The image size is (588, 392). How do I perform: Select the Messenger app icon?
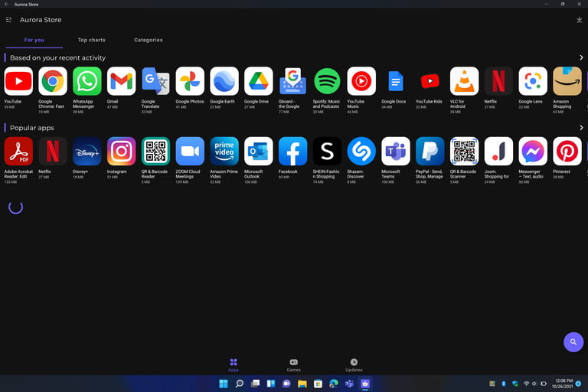[533, 151]
